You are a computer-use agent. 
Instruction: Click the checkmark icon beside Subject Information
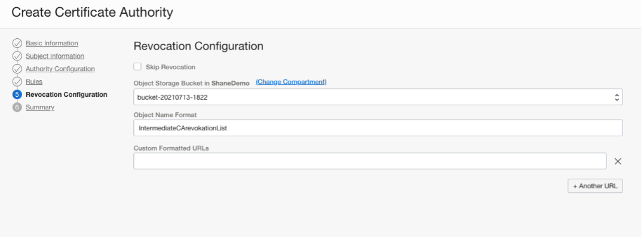click(x=17, y=56)
